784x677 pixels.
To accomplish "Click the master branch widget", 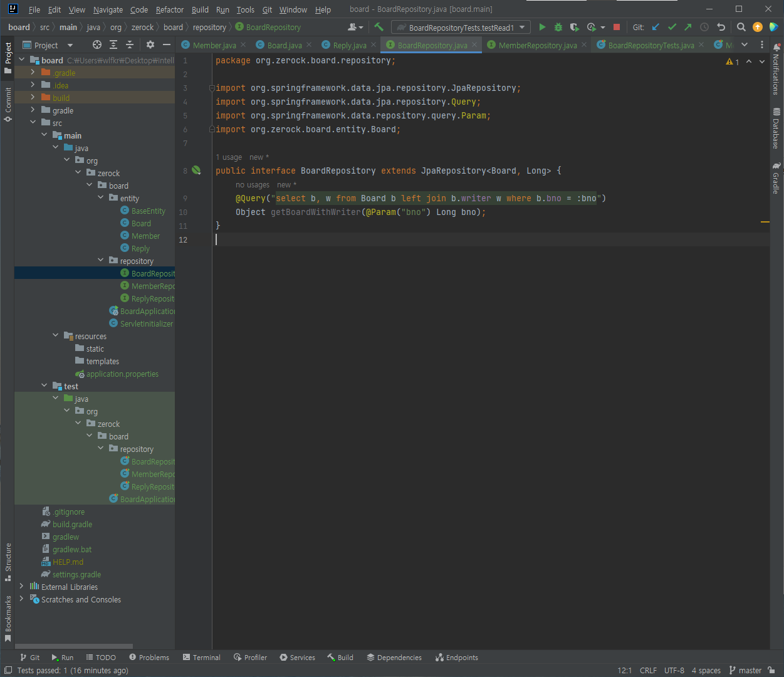I will pos(745,670).
